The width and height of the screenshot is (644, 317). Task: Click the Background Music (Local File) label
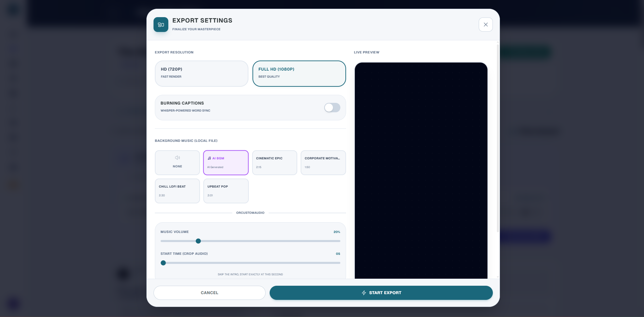(x=186, y=141)
